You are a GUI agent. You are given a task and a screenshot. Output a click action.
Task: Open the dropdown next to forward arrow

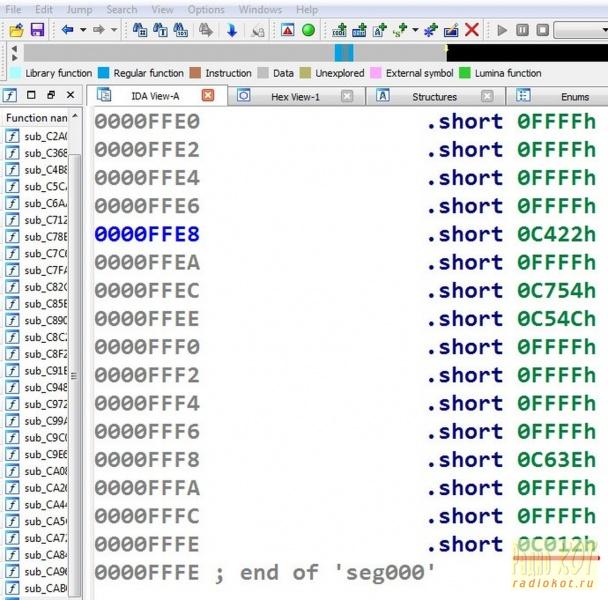pyautogui.click(x=113, y=30)
